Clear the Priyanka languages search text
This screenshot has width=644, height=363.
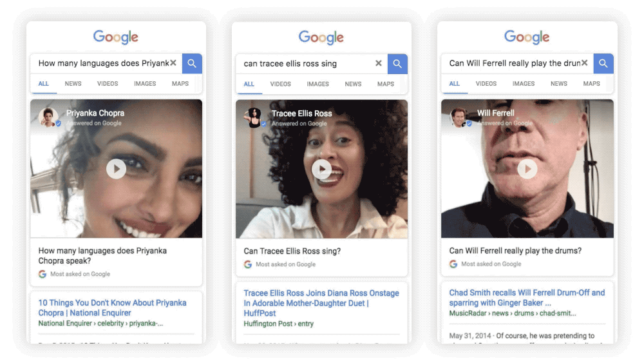click(174, 63)
